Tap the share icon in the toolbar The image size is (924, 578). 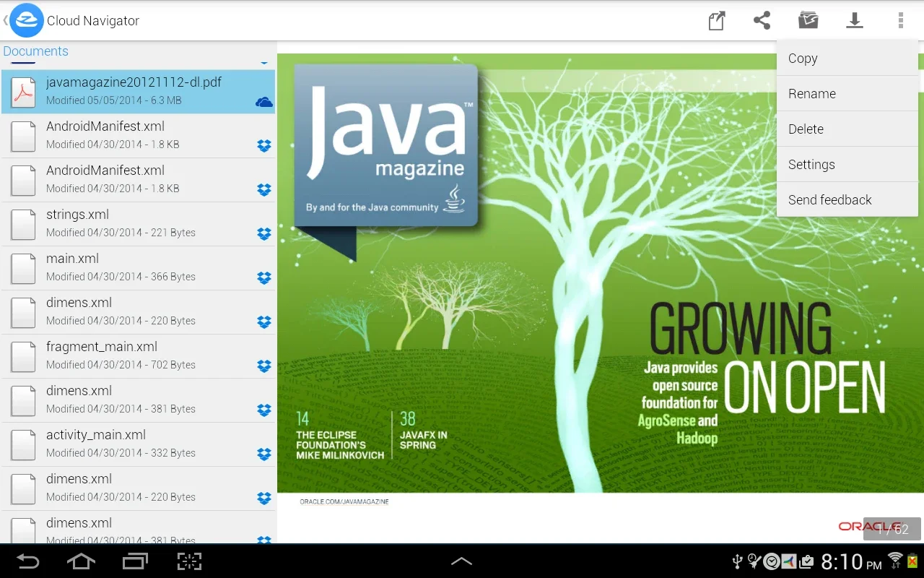point(762,20)
